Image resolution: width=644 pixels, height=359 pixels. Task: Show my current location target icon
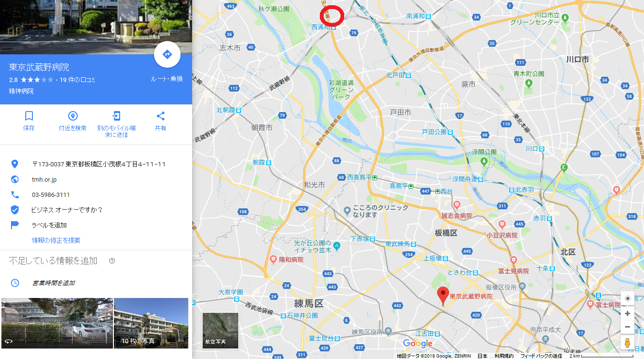627,298
